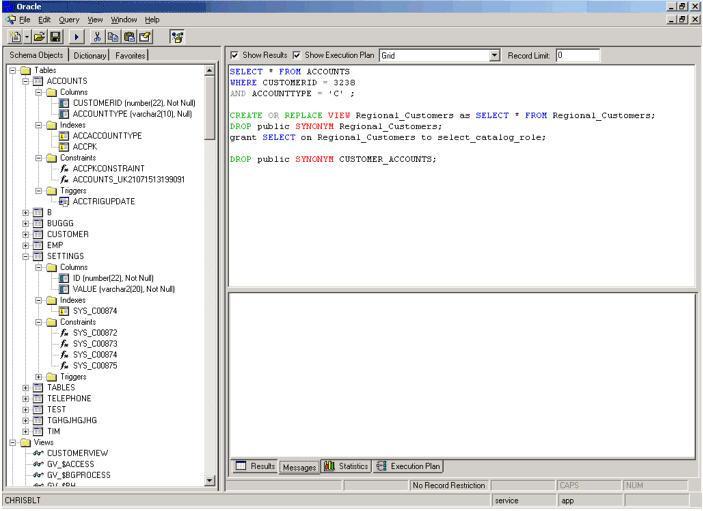
Task: Select the VALUE (varchar2(20), Not Null) column
Action: click(124, 289)
